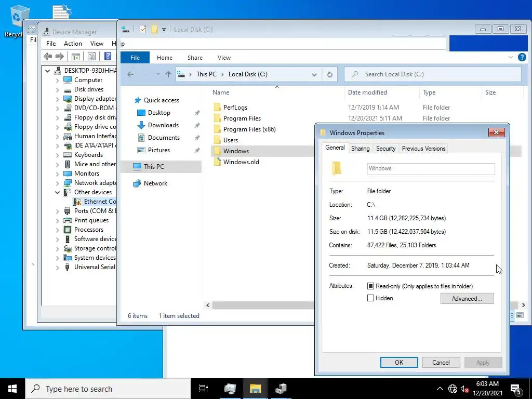Click the Device Manager help icon in toolbar
Image resolution: width=532 pixels, height=399 pixels.
pyautogui.click(x=108, y=56)
